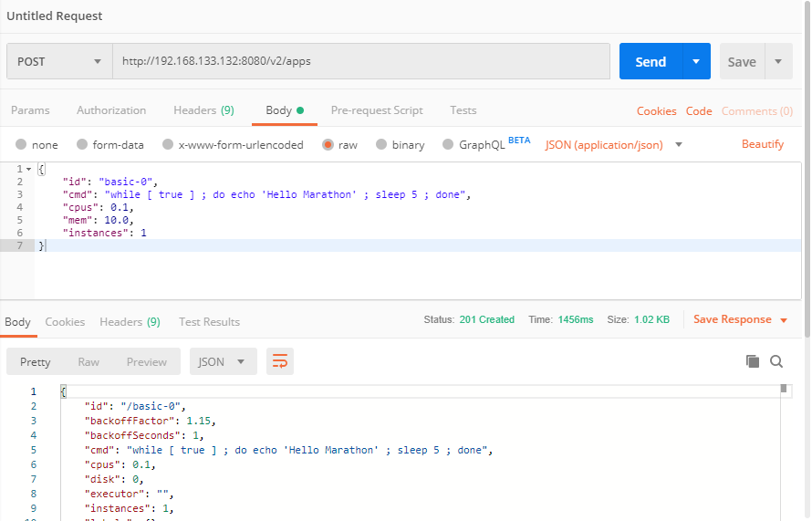Click the request URL input field
The image size is (812, 521).
pyautogui.click(x=360, y=61)
